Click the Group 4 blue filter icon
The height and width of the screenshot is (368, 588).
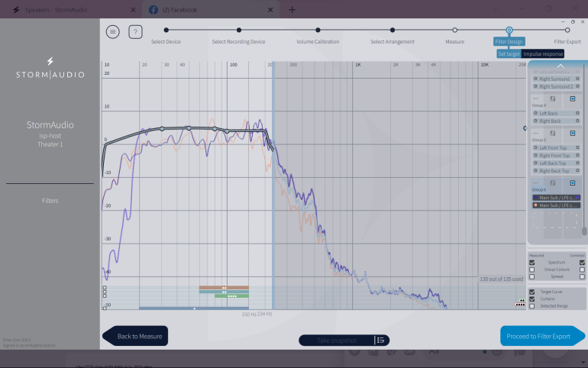pyautogui.click(x=573, y=98)
